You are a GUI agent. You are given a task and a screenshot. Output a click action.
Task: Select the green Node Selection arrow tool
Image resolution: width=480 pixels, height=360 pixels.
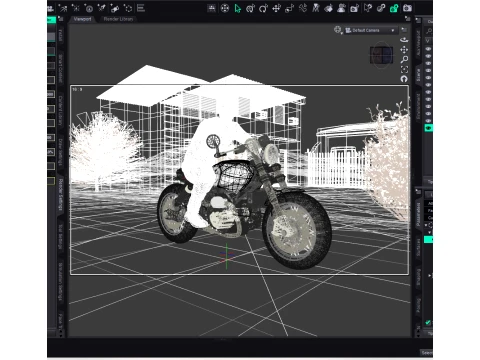(237, 8)
